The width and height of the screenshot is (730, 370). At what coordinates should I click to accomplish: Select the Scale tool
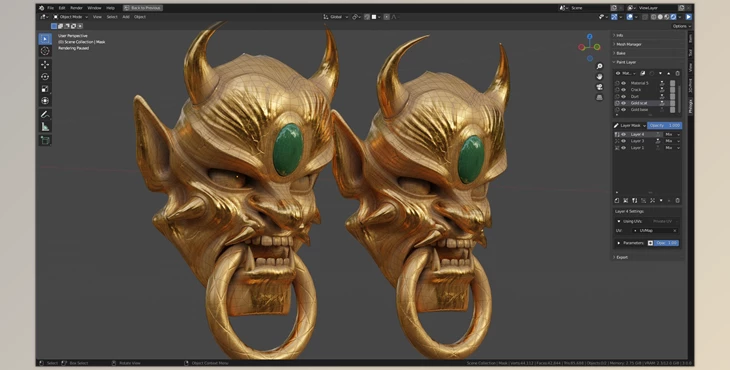click(x=45, y=89)
